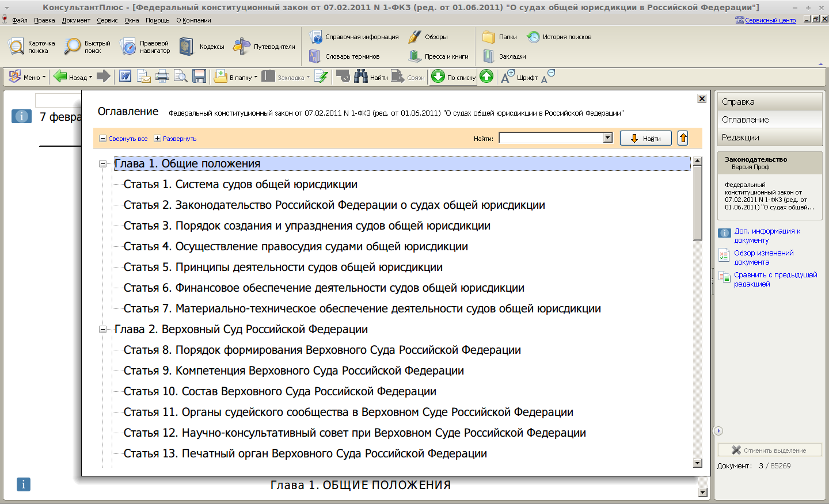Expand the В папку dropdown arrow
Viewport: 829px width, 504px height.
pyautogui.click(x=256, y=77)
